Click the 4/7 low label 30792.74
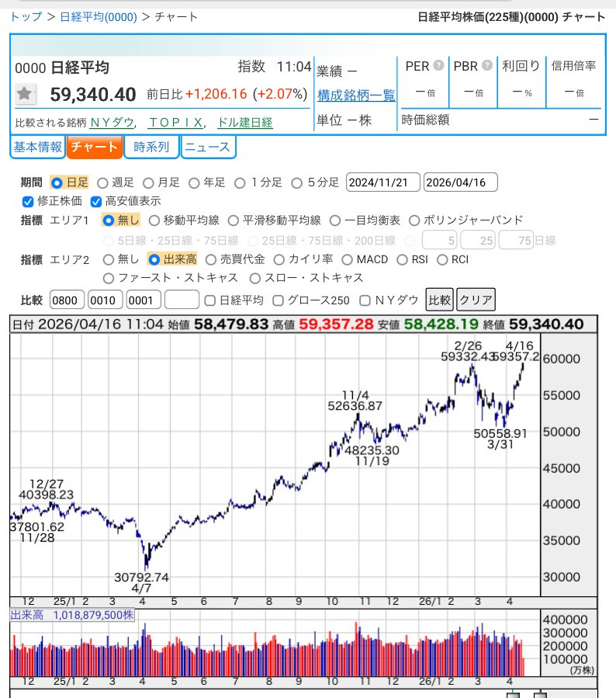This screenshot has height=698, width=616. [x=141, y=578]
